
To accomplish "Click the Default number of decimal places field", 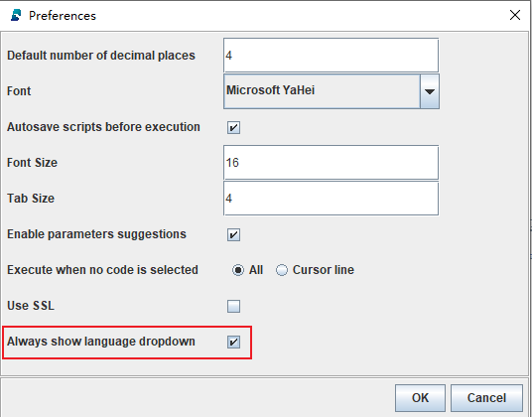I will 332,56.
